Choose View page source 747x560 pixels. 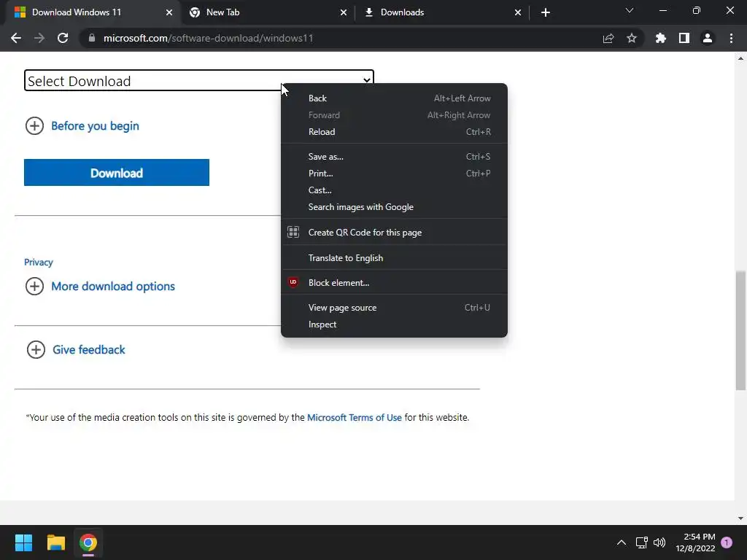(x=394, y=308)
